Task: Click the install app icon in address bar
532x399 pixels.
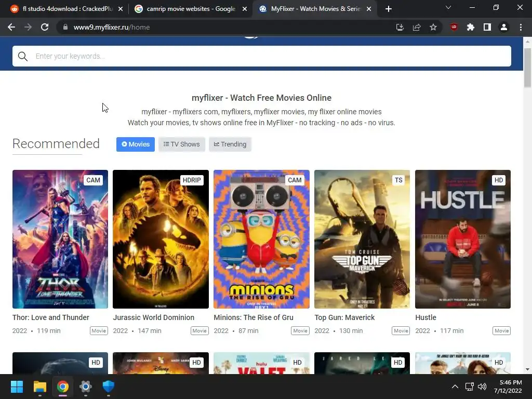Action: pyautogui.click(x=400, y=27)
